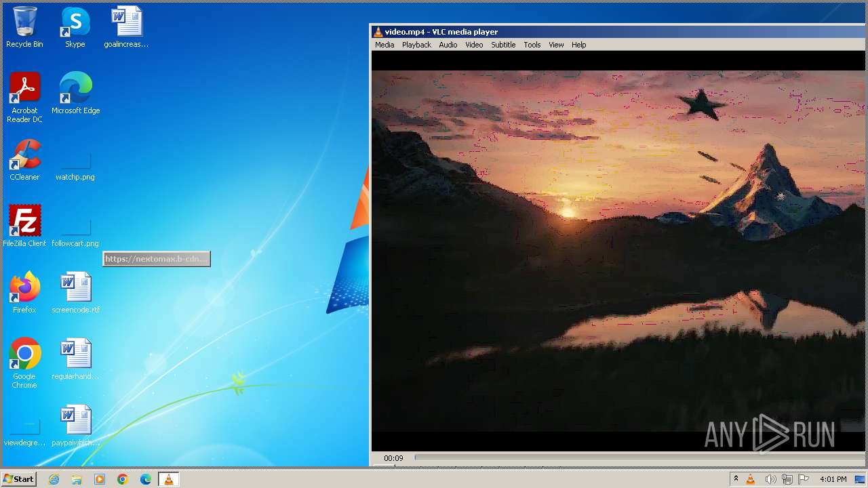
Task: Select the FileZilla Client desktop icon
Action: 24,226
